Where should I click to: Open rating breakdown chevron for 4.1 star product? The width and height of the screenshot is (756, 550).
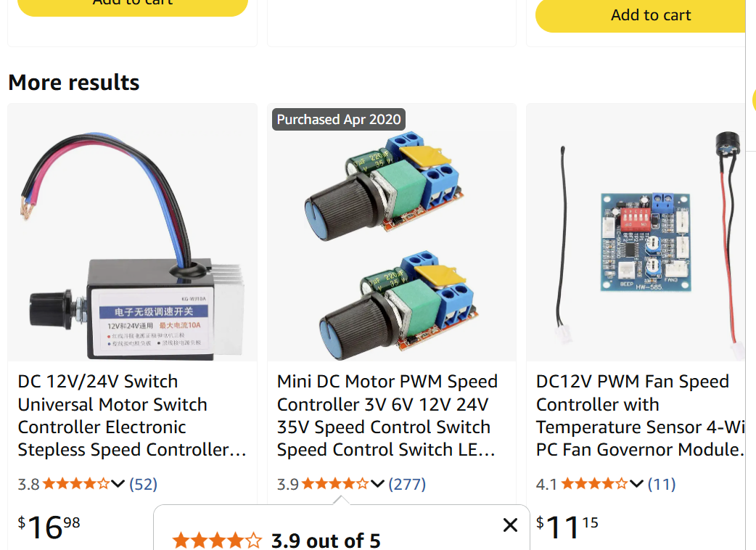(636, 484)
